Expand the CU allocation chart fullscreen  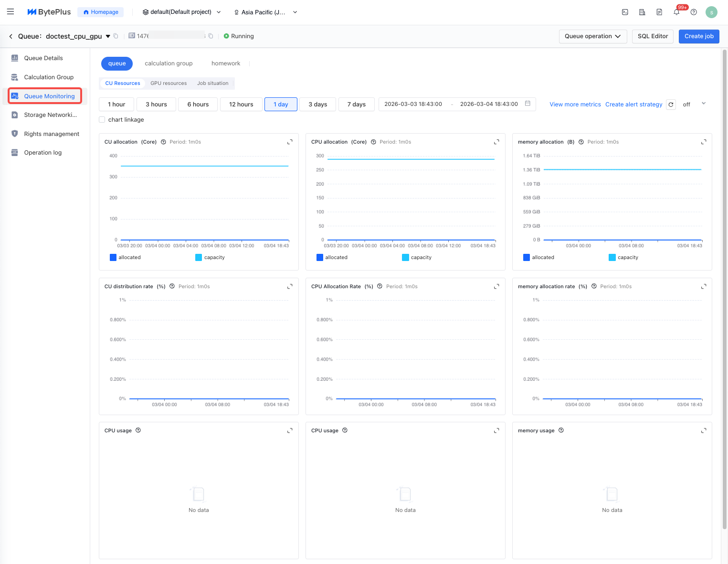coord(290,142)
